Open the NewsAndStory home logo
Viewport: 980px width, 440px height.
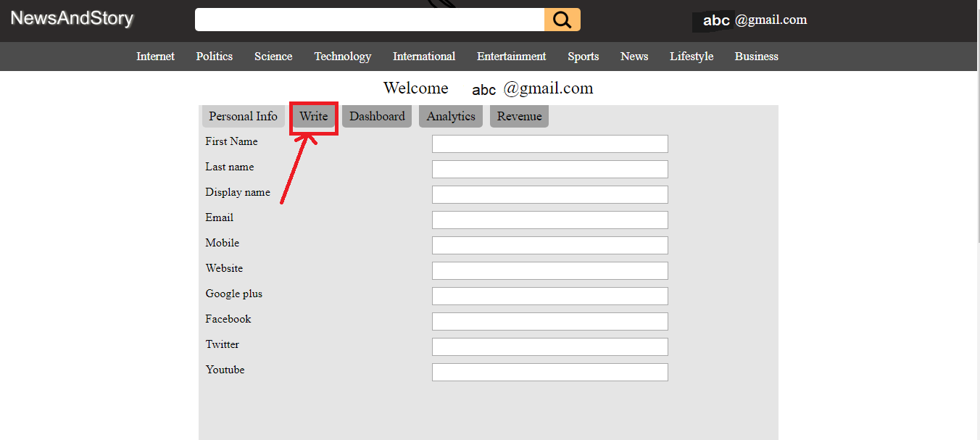point(72,18)
